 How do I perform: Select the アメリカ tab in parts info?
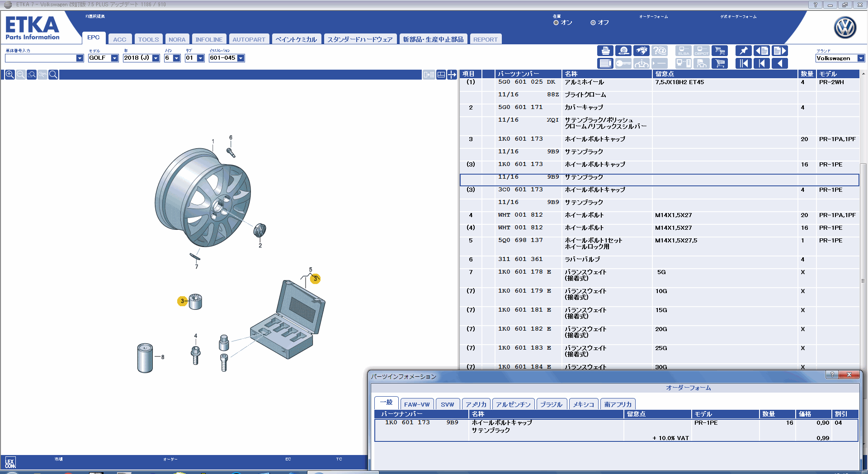click(x=476, y=404)
